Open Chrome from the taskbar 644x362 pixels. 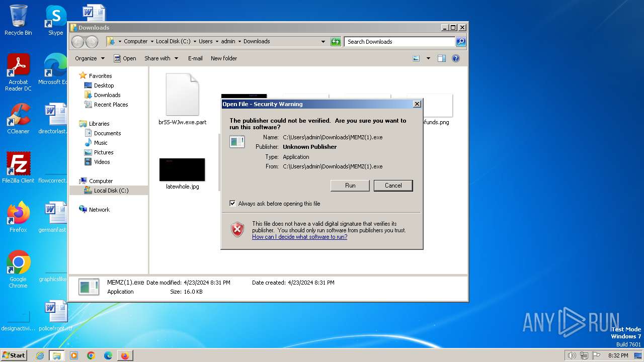91,355
